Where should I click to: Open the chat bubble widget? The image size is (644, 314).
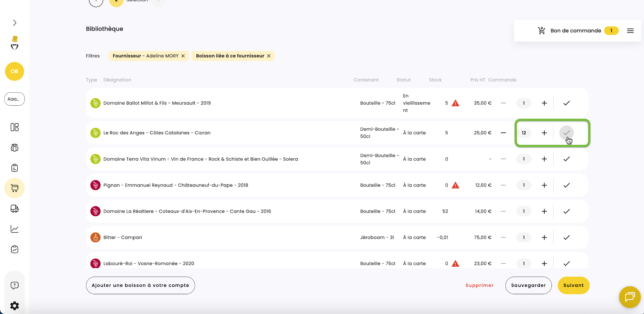(630, 297)
